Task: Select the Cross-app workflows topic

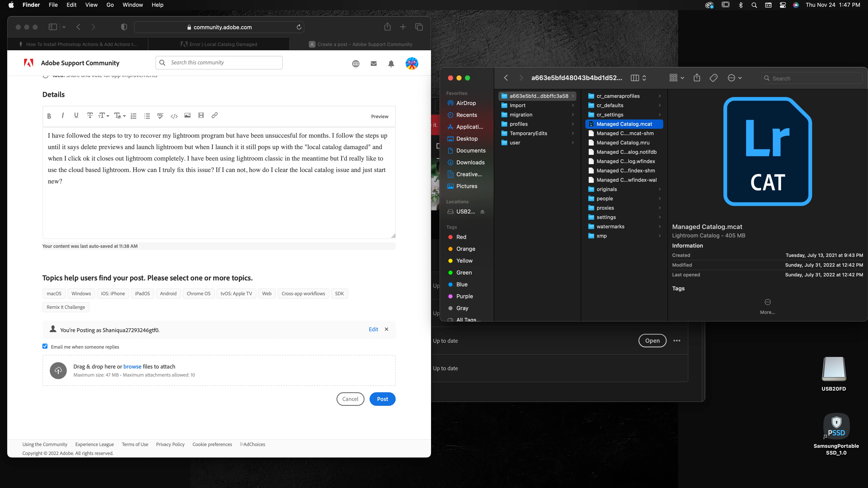Action: 303,293
